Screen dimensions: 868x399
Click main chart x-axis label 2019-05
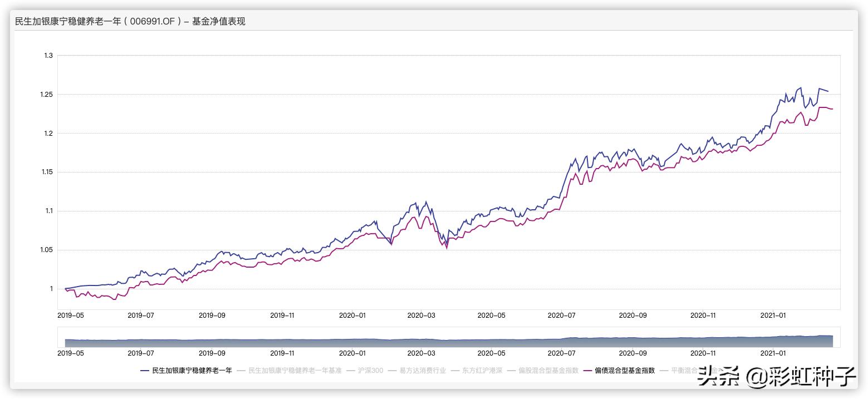pos(71,316)
